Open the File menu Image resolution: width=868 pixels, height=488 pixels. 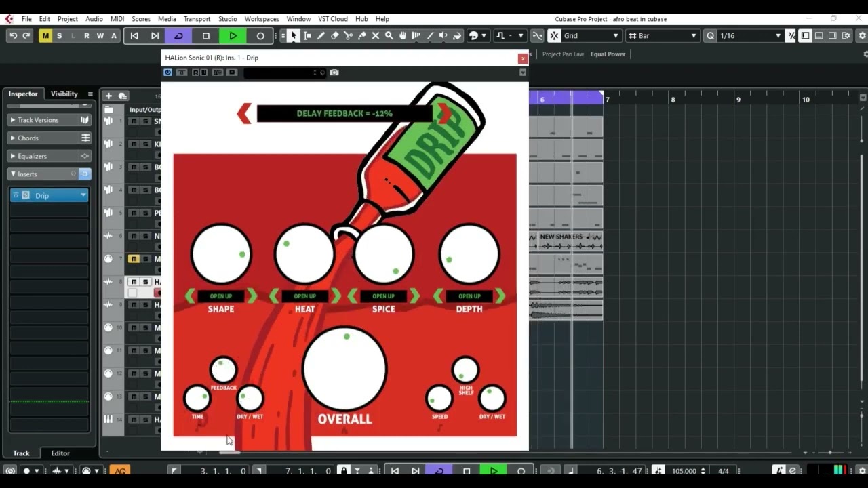(x=26, y=19)
